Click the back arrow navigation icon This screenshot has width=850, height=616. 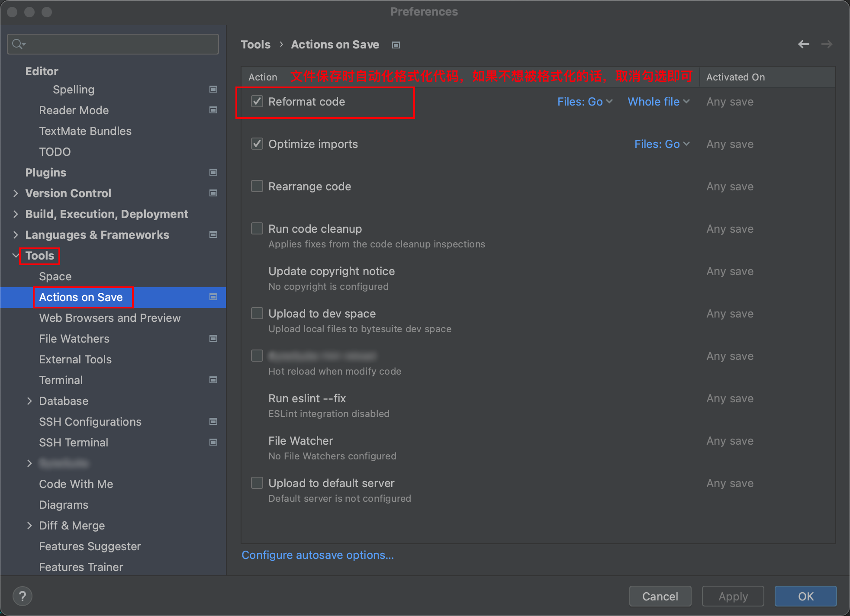(x=803, y=44)
